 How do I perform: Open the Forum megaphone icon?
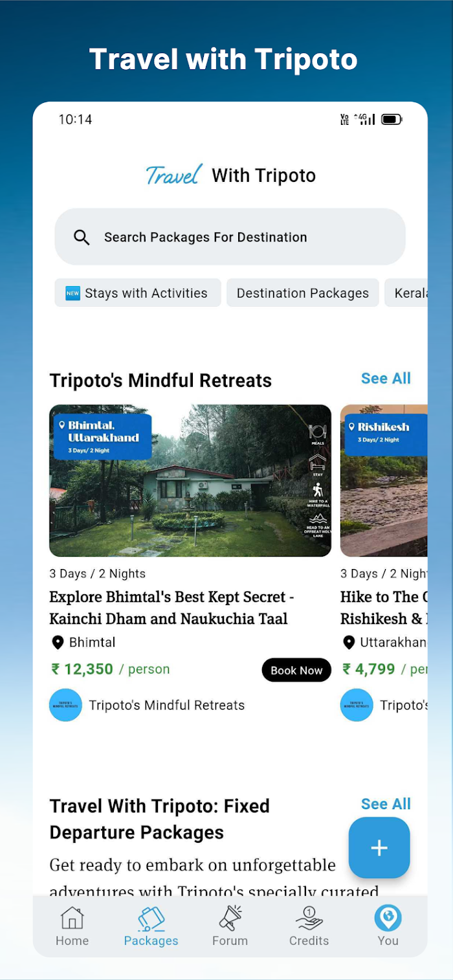230,918
